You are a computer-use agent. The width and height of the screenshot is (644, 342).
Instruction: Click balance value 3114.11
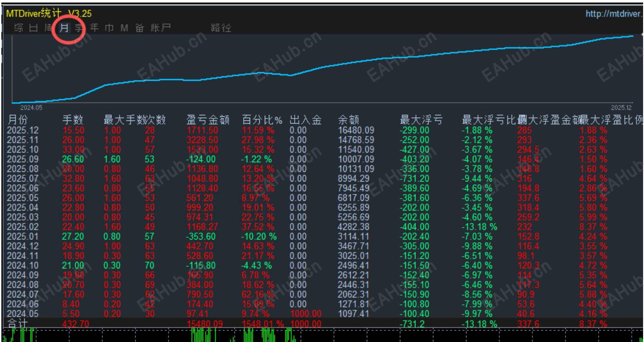pyautogui.click(x=353, y=236)
